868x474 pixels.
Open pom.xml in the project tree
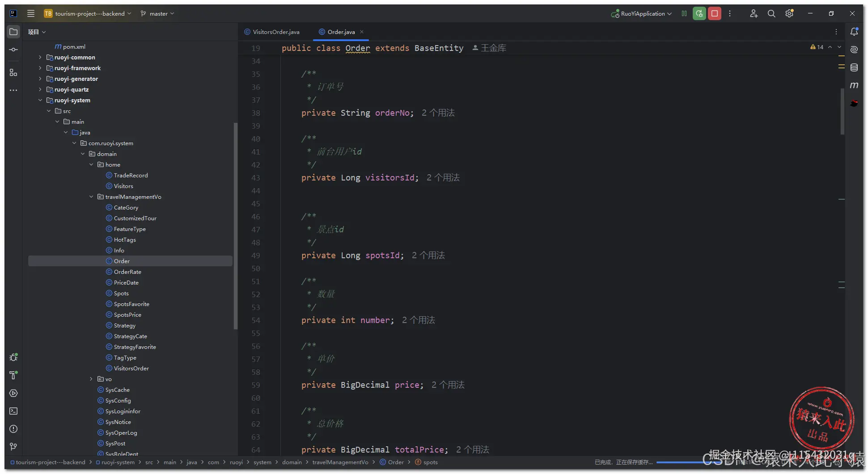(70, 46)
